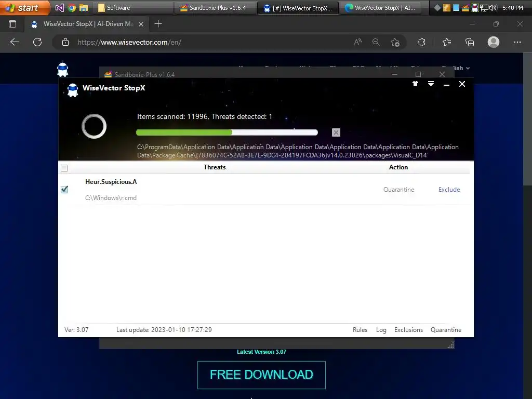Click the volume icon in system tray
The image size is (532, 399).
point(493,7)
